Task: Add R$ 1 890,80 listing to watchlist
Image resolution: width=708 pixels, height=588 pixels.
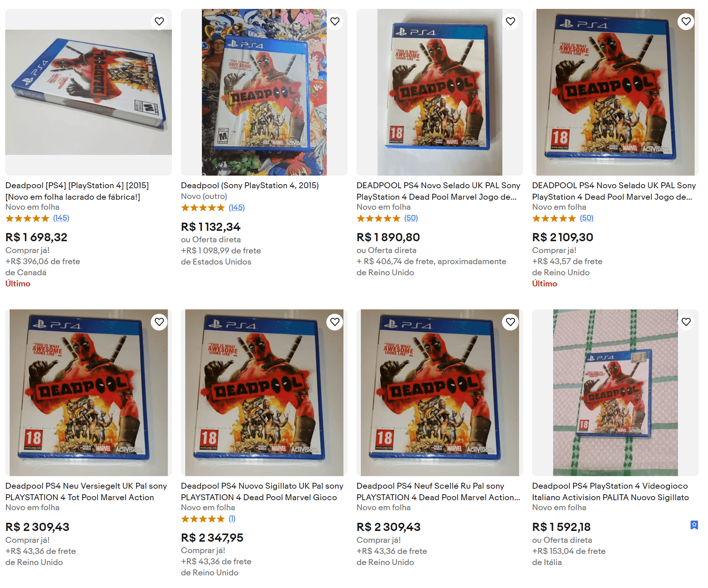Action: pyautogui.click(x=511, y=21)
